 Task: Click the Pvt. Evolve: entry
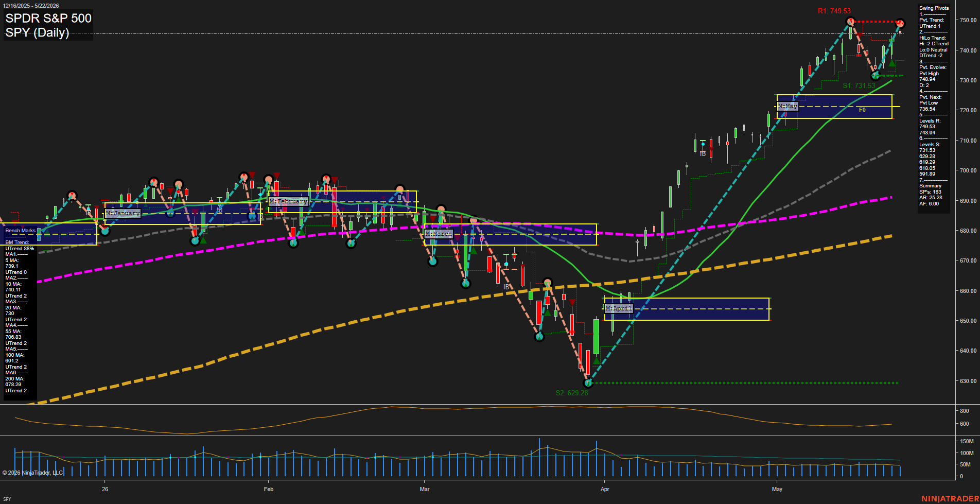coord(933,67)
